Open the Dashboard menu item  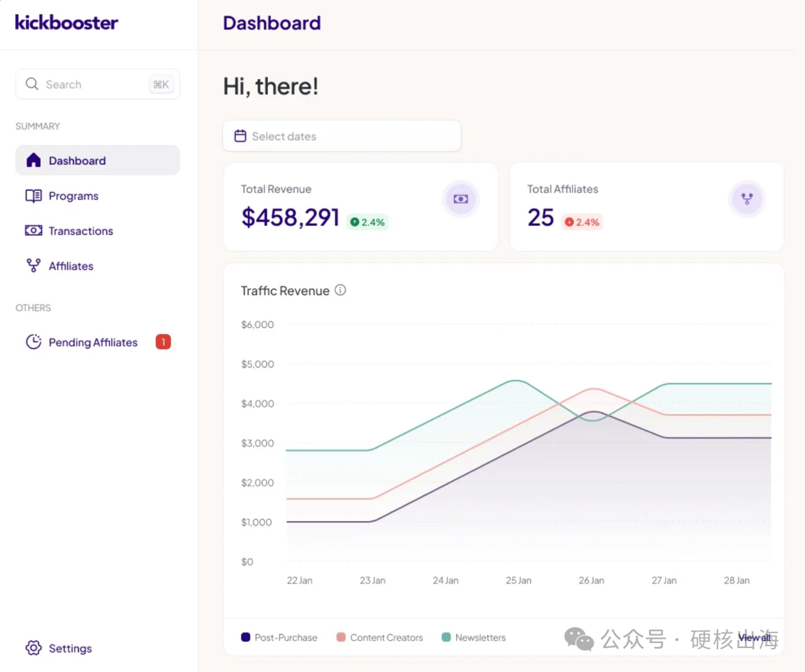97,160
